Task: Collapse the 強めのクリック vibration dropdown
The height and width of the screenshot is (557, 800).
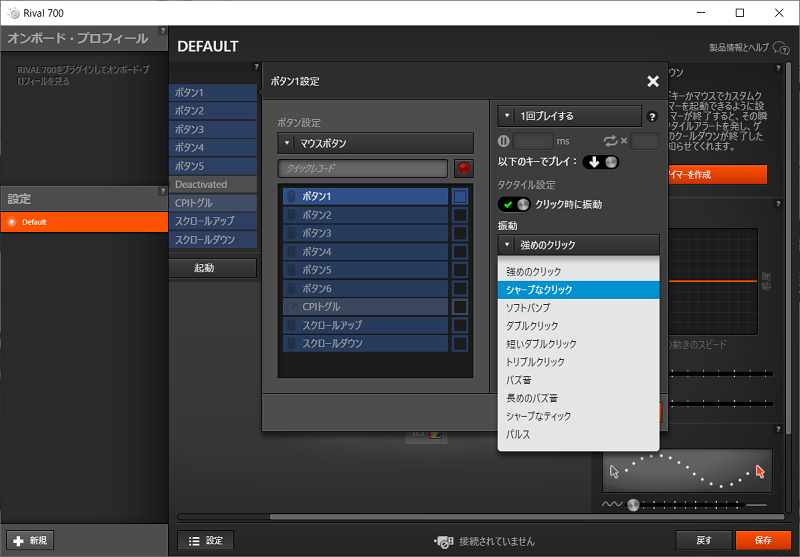Action: (579, 245)
